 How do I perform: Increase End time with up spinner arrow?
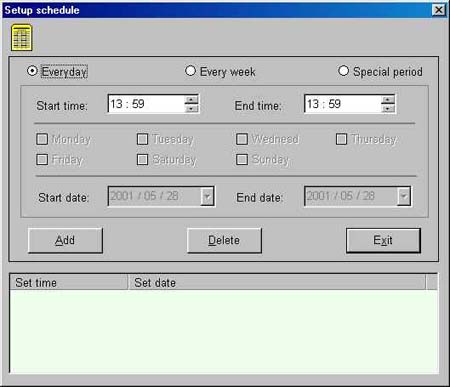point(388,100)
